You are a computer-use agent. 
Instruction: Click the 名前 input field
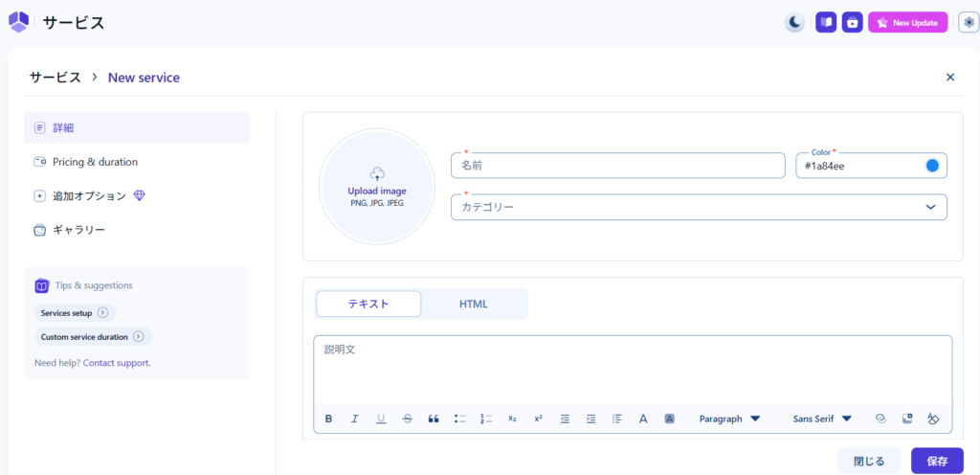click(617, 166)
